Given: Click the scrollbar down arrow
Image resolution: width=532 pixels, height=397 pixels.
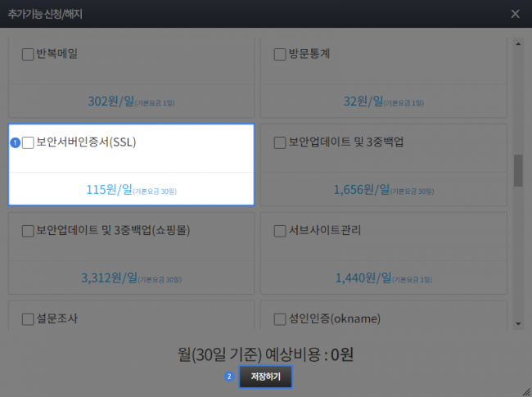Looking at the screenshot, I should 517,323.
